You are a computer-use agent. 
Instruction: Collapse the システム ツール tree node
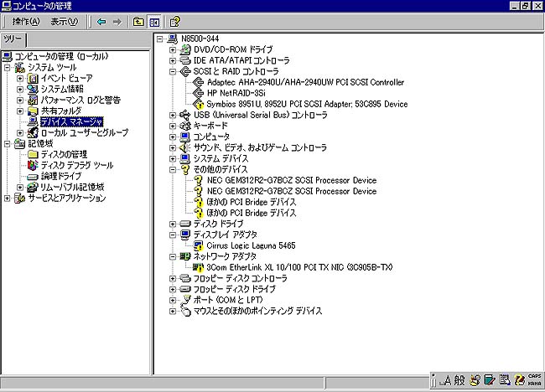7,67
